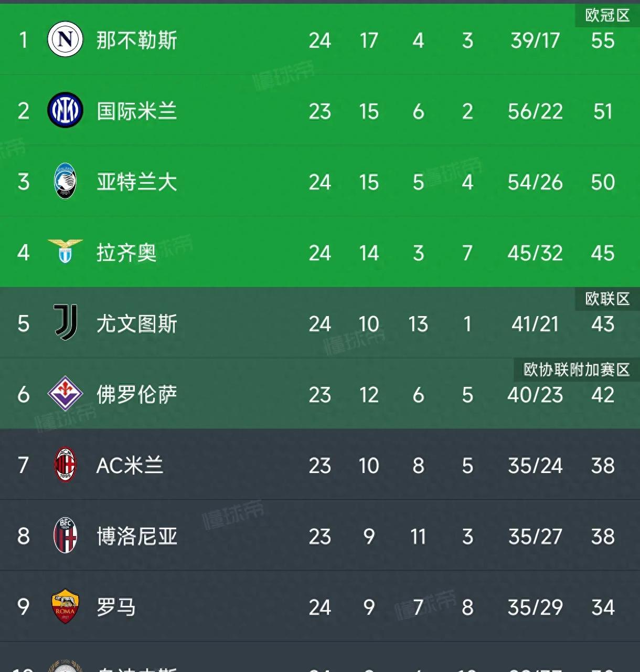Open team page for 国际米兰
The height and width of the screenshot is (672, 640).
(137, 111)
